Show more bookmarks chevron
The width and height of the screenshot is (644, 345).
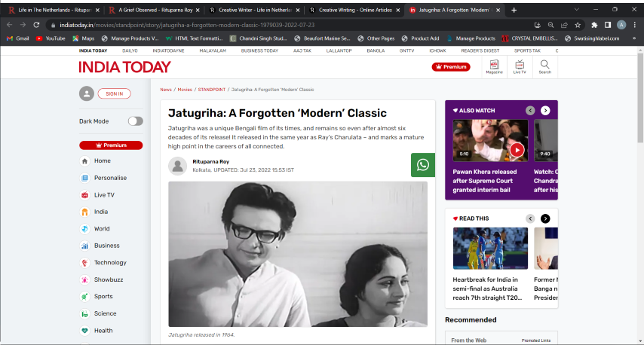coord(634,38)
